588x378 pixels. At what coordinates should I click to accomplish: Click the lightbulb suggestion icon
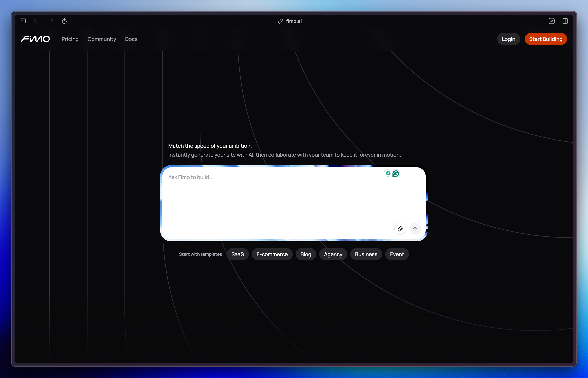pyautogui.click(x=388, y=174)
